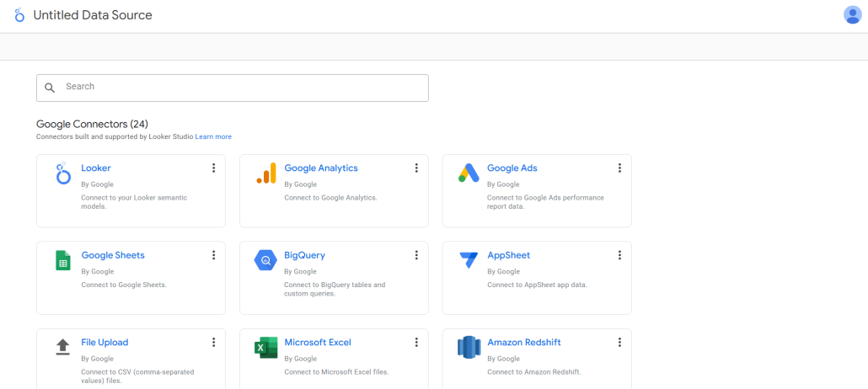
Task: Select the AppSheet connector title
Action: click(x=509, y=256)
